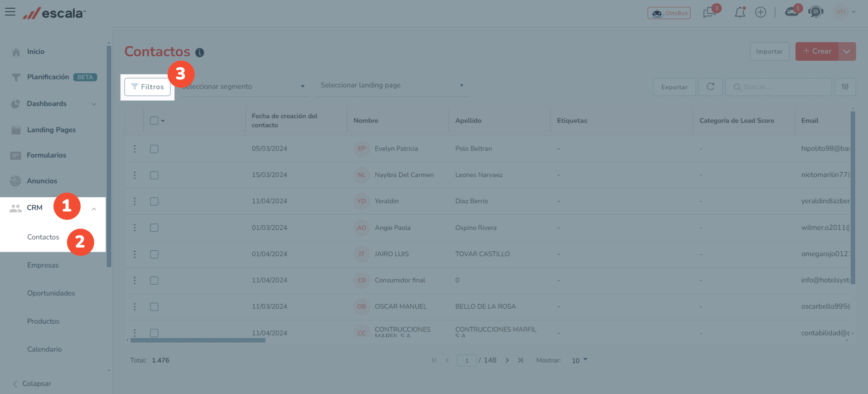Go to the first page of results
The height and width of the screenshot is (394, 868).
point(434,360)
